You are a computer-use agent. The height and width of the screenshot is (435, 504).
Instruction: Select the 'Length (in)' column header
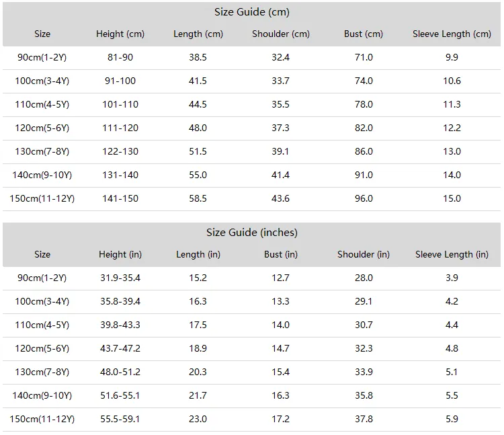(x=198, y=254)
